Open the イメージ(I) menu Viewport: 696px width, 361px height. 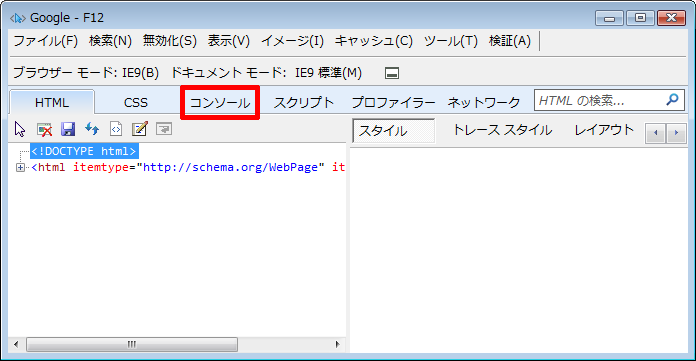point(293,41)
